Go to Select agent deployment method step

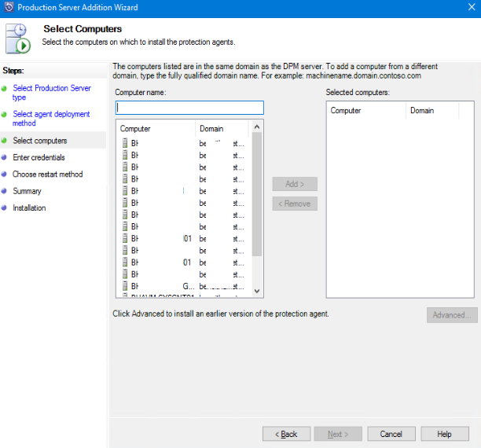[51, 119]
